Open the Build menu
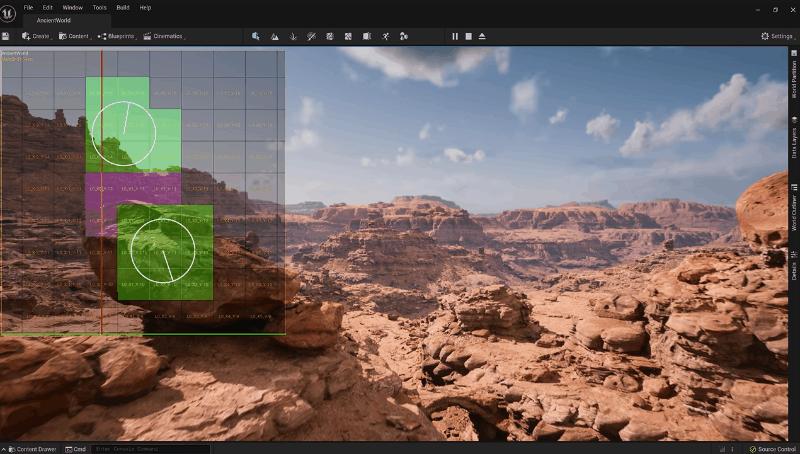The image size is (800, 454). click(x=123, y=7)
